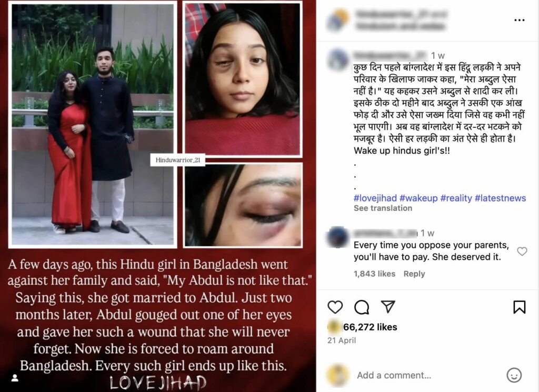View 1,843 likes on comment
Image resolution: width=539 pixels, height=392 pixels.
coord(374,274)
